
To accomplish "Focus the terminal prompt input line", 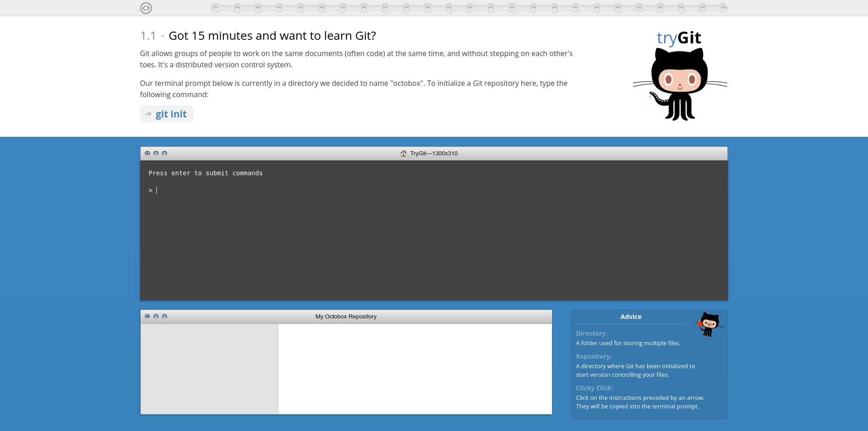I will 434,190.
